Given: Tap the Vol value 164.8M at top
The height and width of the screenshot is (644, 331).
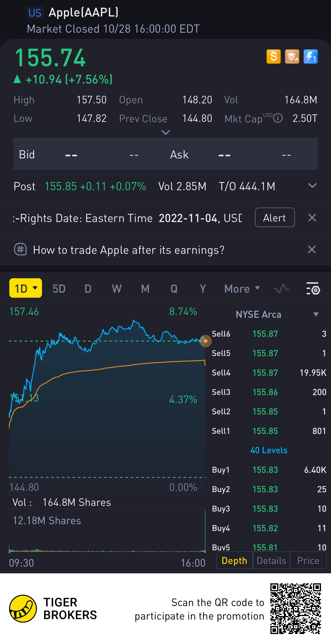Looking at the screenshot, I should click(x=301, y=100).
